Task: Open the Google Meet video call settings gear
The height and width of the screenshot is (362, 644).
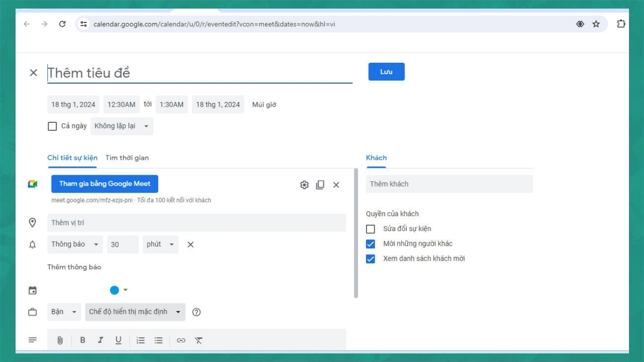Action: 304,184
